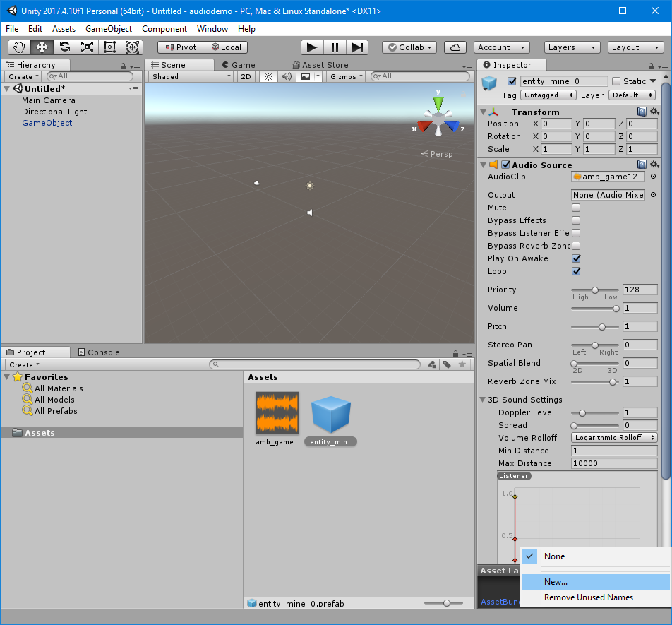The width and height of the screenshot is (672, 625).
Task: Select the combined Transform tool
Action: [132, 47]
